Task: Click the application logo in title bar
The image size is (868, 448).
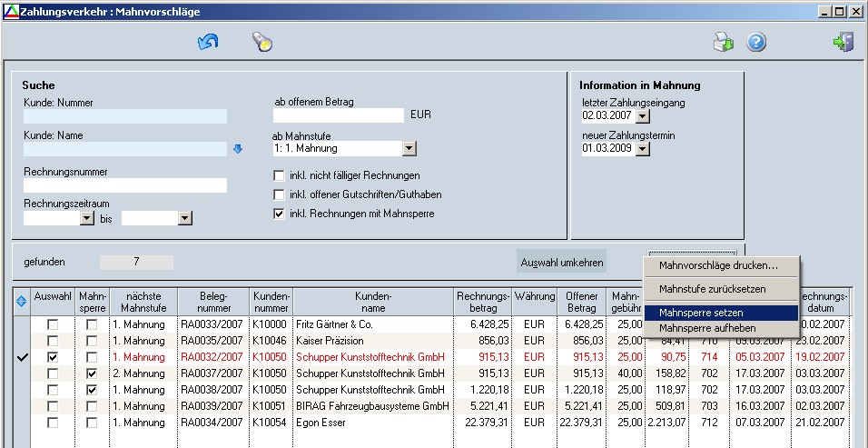Action: (x=10, y=12)
